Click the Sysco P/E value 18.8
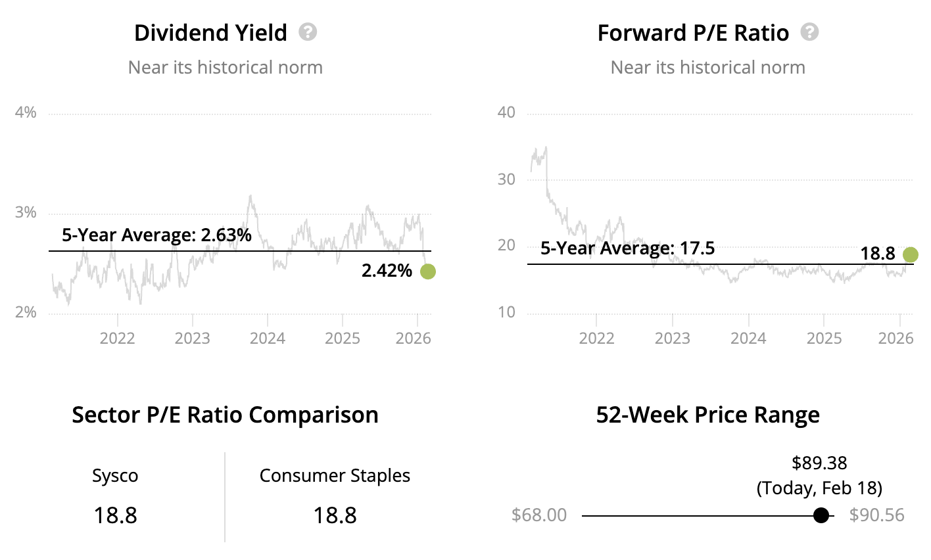The width and height of the screenshot is (931, 560). coord(115,515)
